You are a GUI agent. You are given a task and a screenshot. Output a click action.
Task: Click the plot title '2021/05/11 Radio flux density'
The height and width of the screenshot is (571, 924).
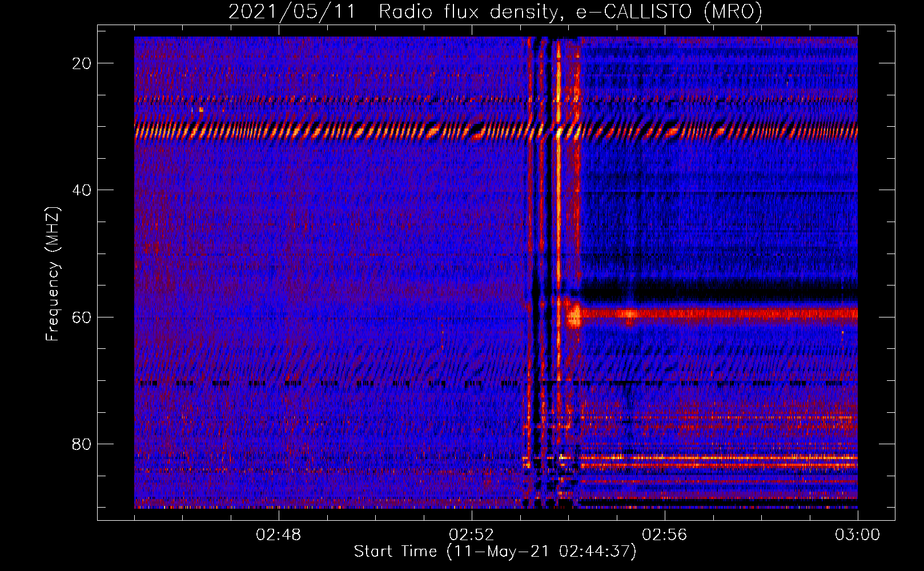click(x=495, y=12)
